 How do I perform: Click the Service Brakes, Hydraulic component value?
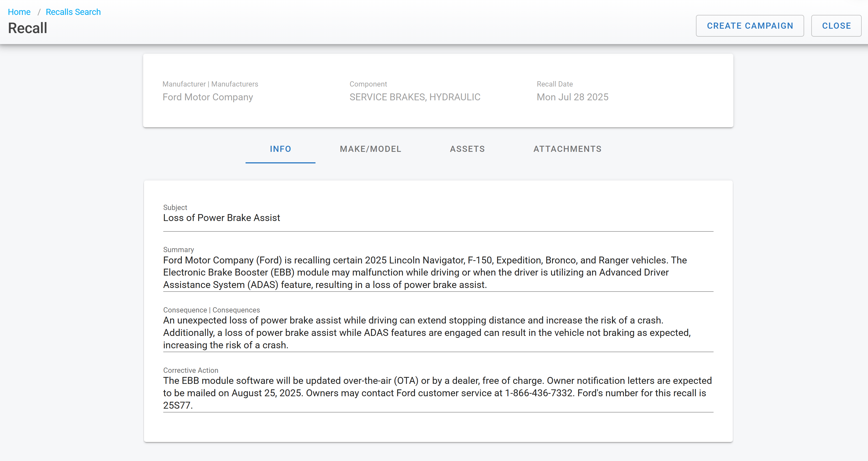[x=415, y=97]
